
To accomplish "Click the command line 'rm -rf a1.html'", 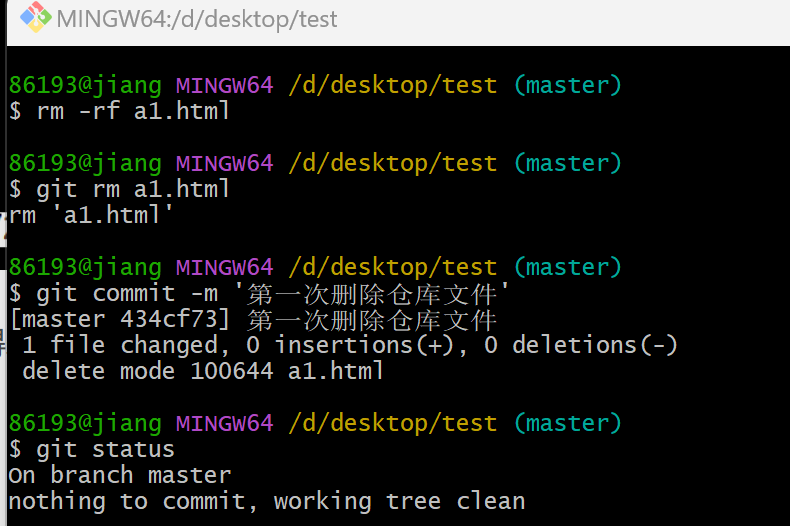I will point(119,111).
